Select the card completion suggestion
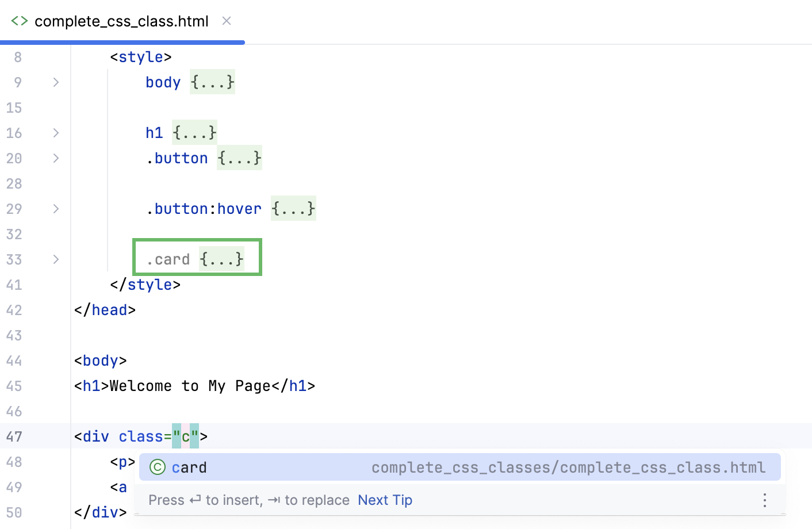 pos(189,467)
